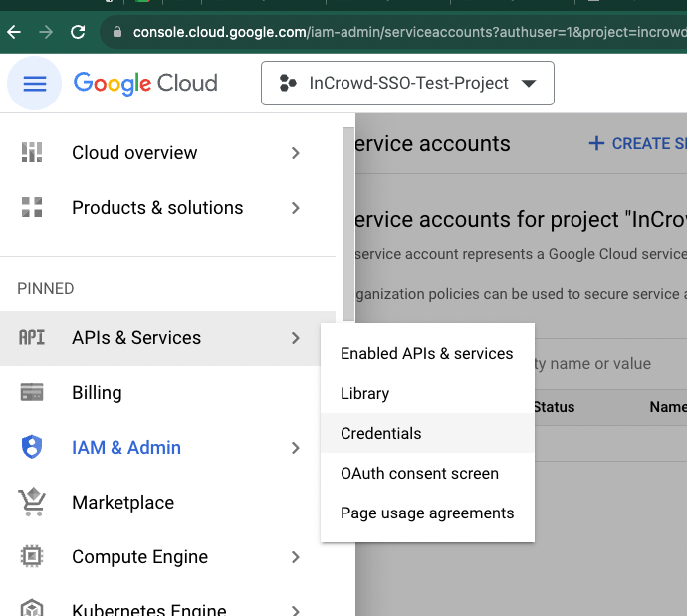Image resolution: width=687 pixels, height=616 pixels.
Task: Open Cloud overview menu item
Action: point(167,153)
